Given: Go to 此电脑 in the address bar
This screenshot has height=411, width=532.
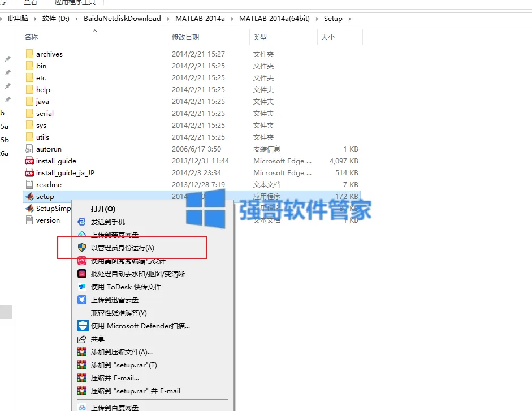Looking at the screenshot, I should pos(18,19).
